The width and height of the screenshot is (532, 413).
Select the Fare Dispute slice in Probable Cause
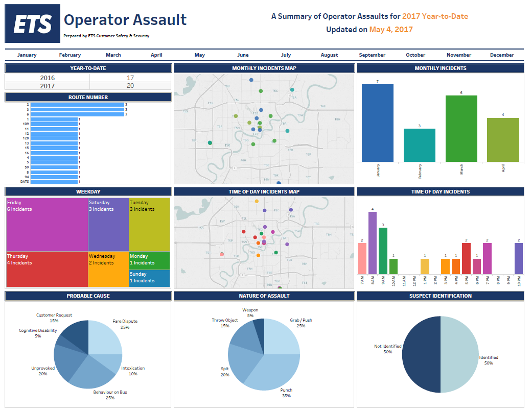coord(104,338)
